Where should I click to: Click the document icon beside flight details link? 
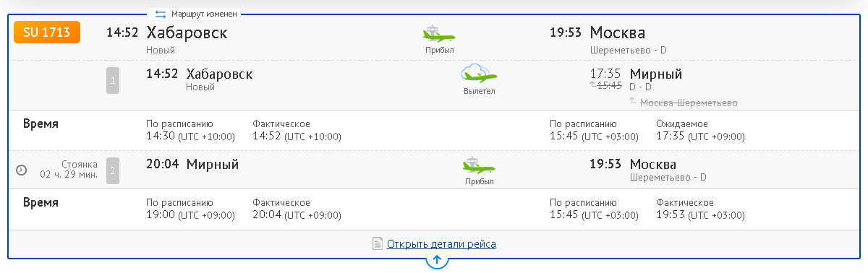pos(377,244)
